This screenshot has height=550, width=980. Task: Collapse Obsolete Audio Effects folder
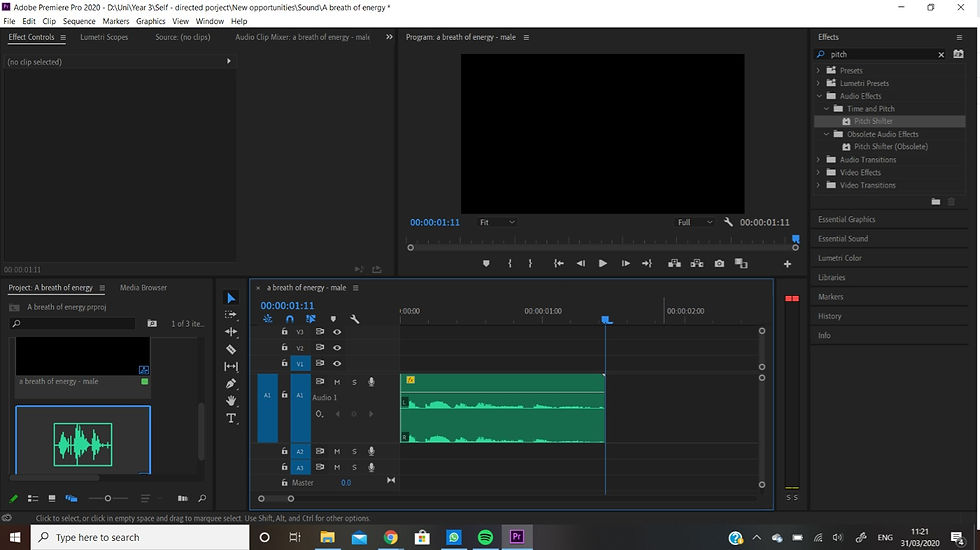tap(826, 134)
